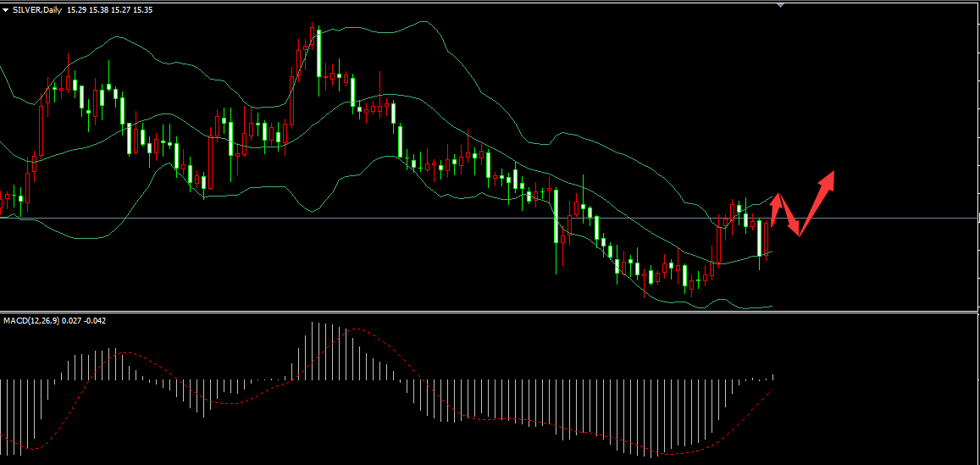Viewport: 980px width, 465px height.
Task: Click the MACD(12,26,9) indicator label
Action: coord(32,321)
